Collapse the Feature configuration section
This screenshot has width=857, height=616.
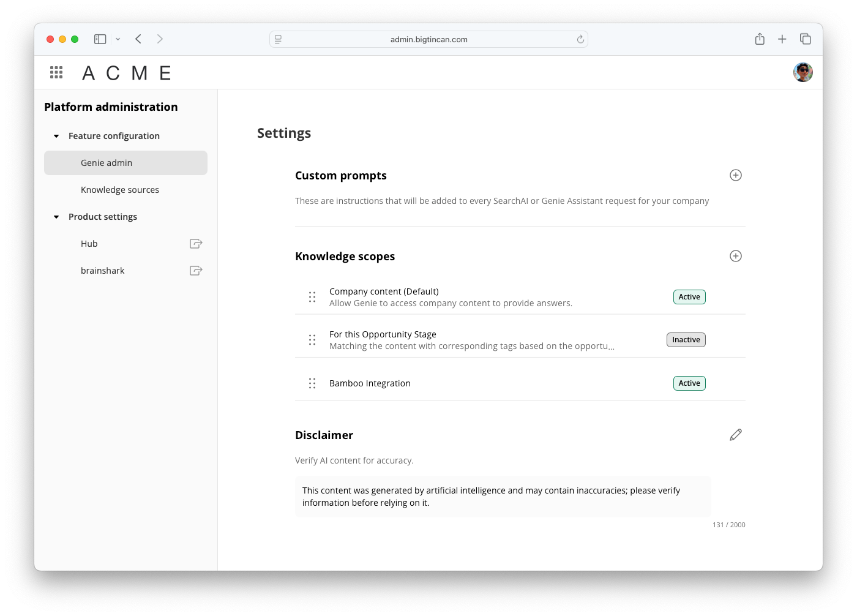56,136
